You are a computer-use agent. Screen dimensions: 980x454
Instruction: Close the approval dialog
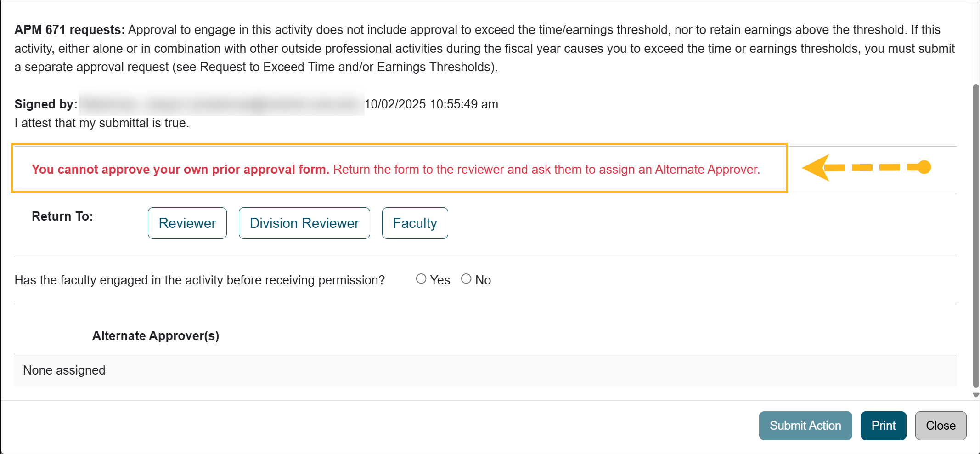coord(941,426)
